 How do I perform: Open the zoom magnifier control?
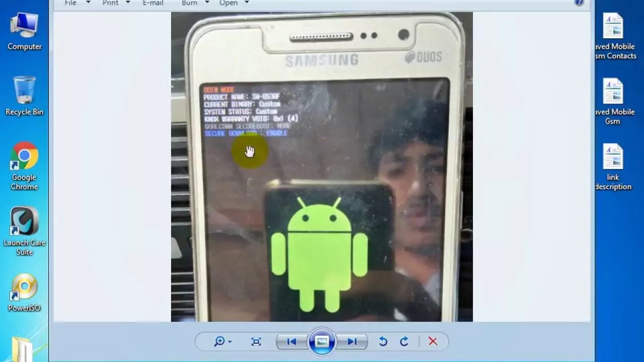[219, 341]
